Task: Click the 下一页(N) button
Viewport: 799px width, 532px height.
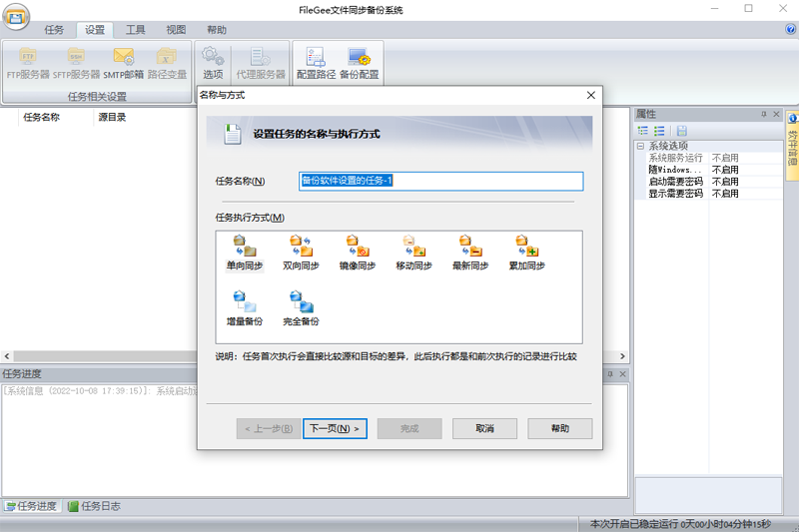Action: 335,428
